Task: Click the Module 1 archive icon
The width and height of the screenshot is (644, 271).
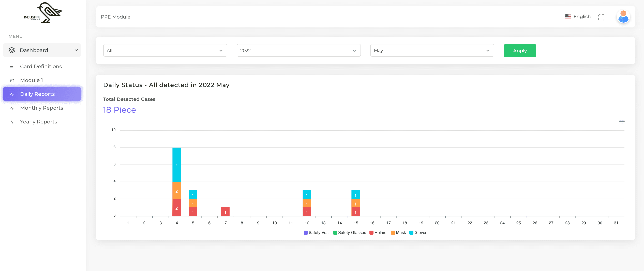Action: [12, 81]
